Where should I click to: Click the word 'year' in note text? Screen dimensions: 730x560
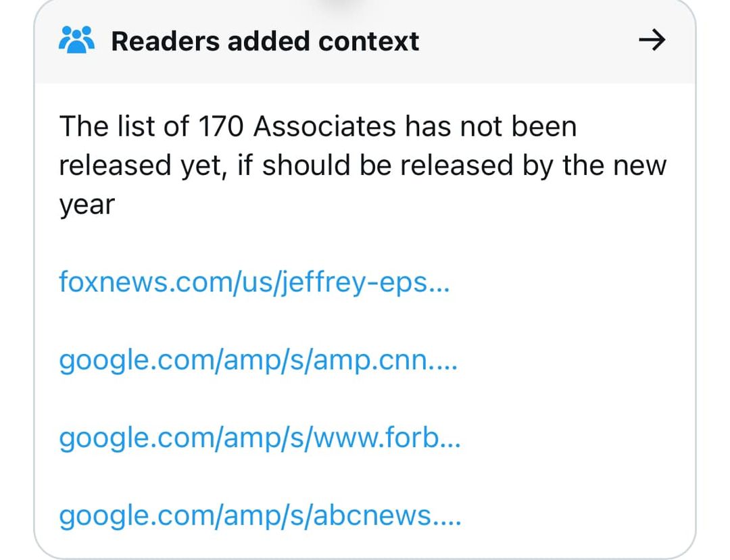coord(87,205)
